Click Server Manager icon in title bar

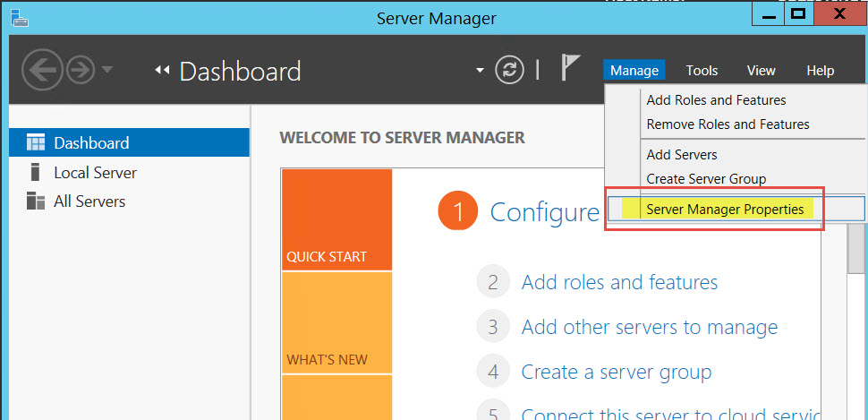click(19, 16)
